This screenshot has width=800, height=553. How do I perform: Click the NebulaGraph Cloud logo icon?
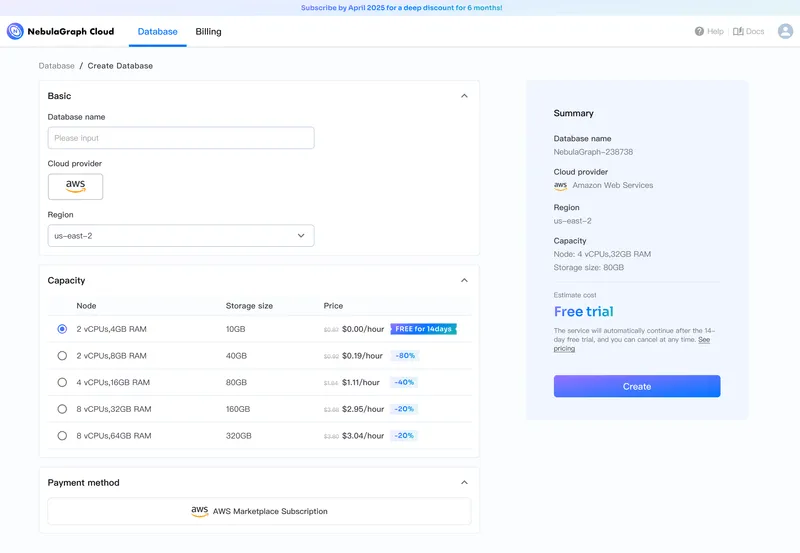coord(15,31)
